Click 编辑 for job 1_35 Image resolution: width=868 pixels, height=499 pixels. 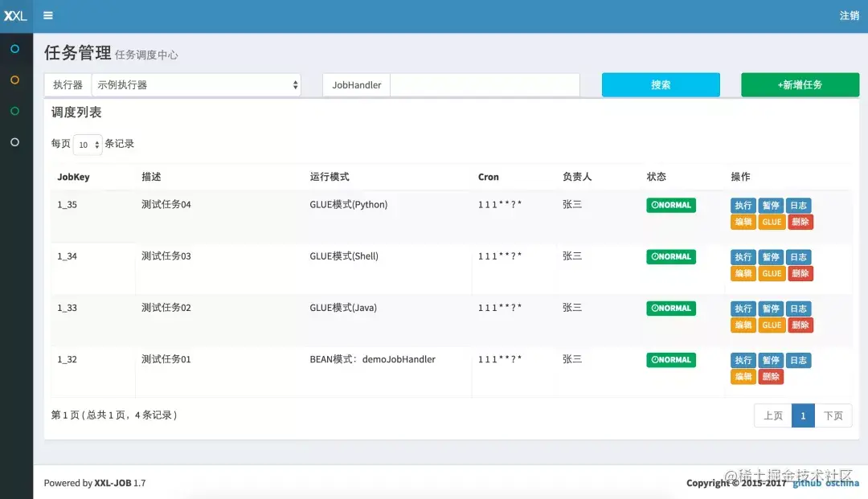[x=743, y=222]
